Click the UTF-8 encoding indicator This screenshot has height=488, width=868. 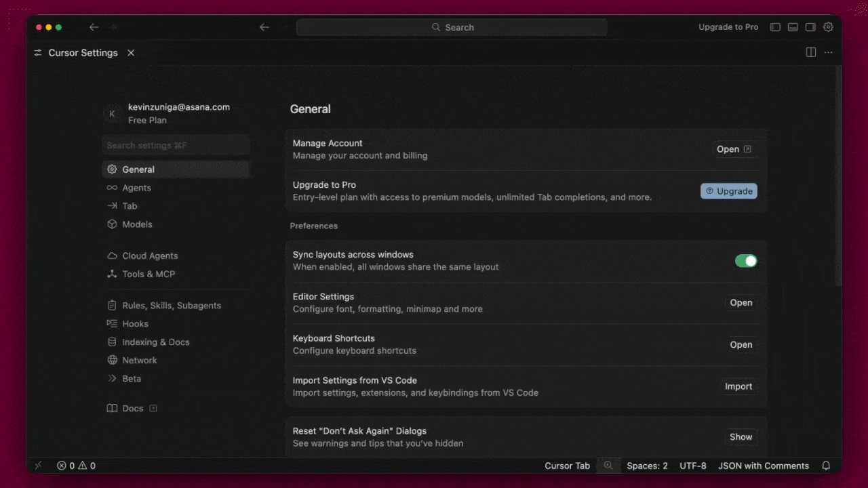[693, 466]
